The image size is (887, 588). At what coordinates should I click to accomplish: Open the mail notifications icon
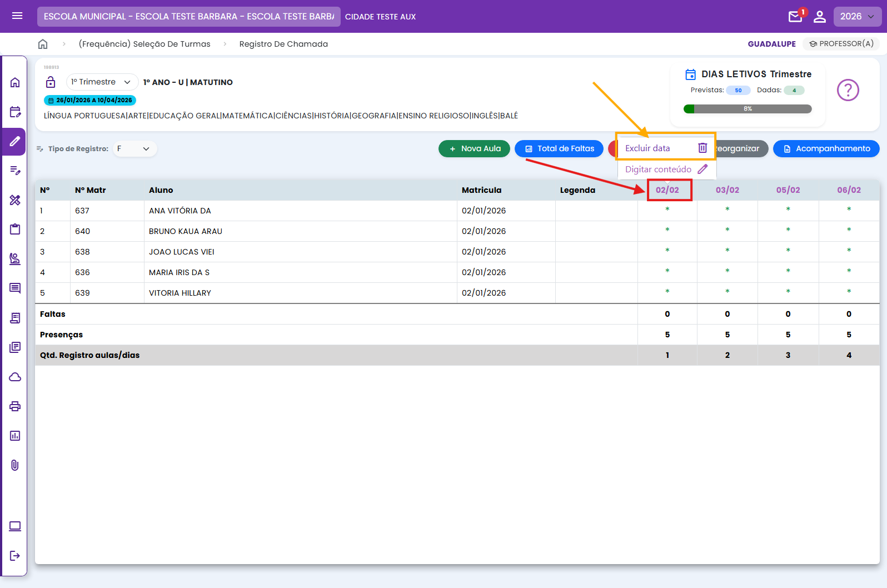(x=795, y=17)
